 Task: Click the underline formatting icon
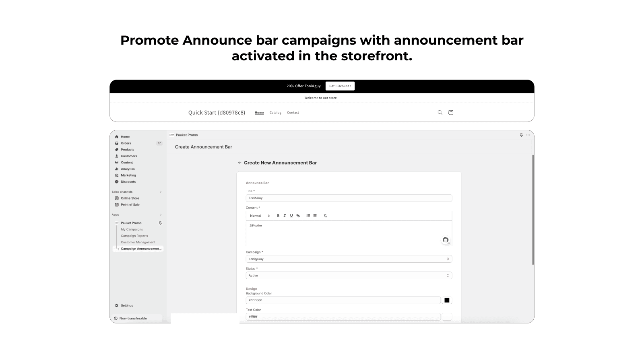point(291,216)
